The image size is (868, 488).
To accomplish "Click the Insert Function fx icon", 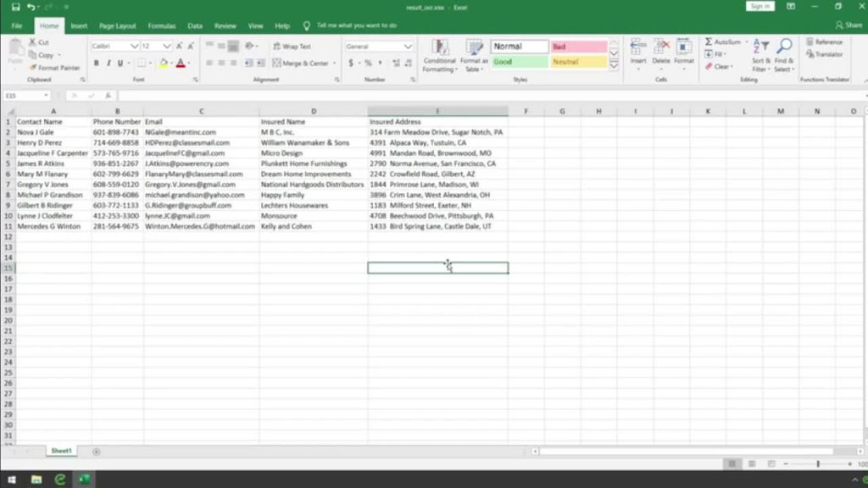I will (108, 96).
